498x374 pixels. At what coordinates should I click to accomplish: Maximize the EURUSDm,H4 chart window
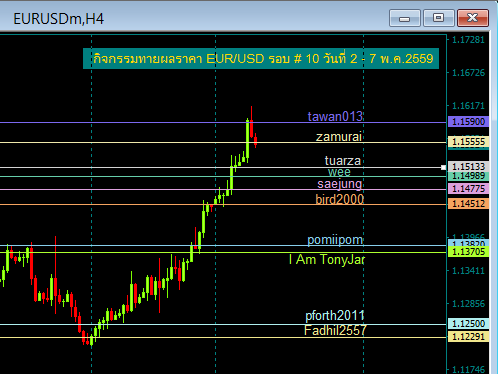point(438,18)
